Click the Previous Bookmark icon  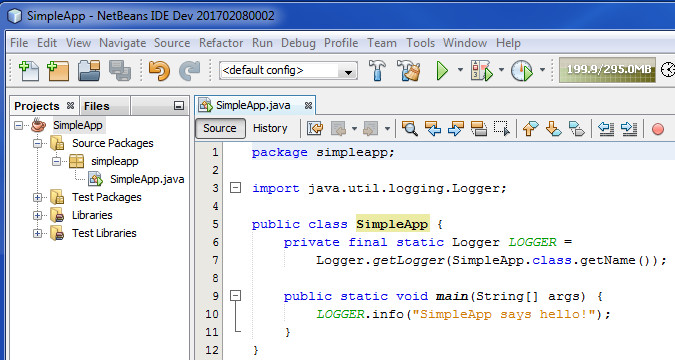530,128
